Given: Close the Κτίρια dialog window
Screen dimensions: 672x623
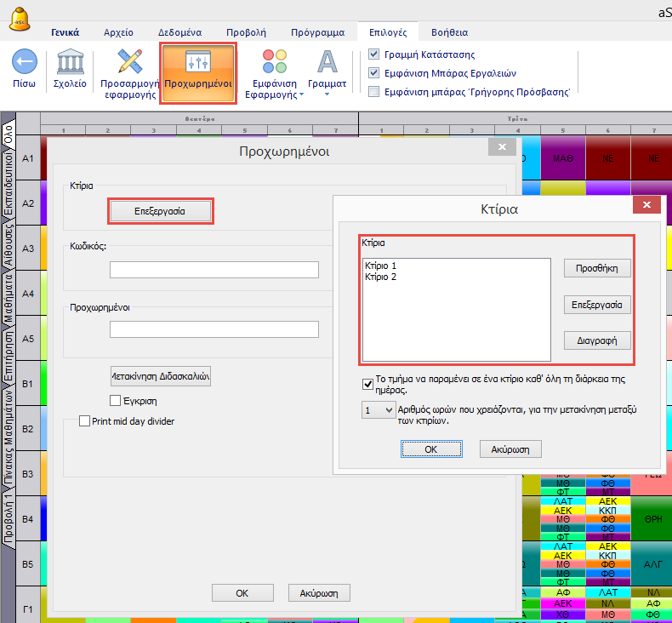Looking at the screenshot, I should [647, 206].
